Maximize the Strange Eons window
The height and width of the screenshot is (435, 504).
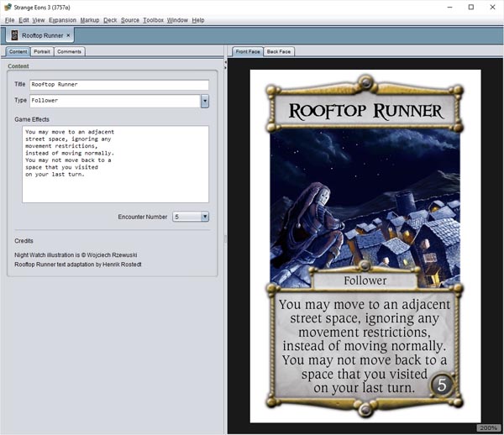pos(471,7)
